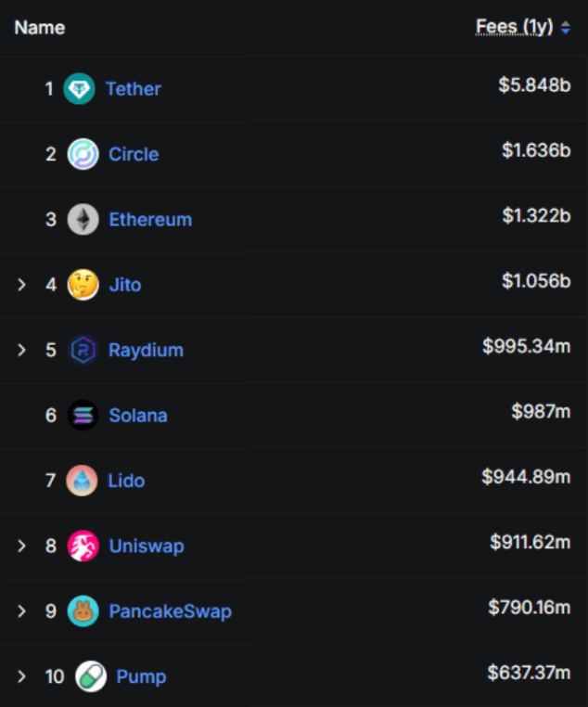Viewport: 588px width, 707px height.
Task: Click the Fees sort arrow icon
Action: [566, 28]
